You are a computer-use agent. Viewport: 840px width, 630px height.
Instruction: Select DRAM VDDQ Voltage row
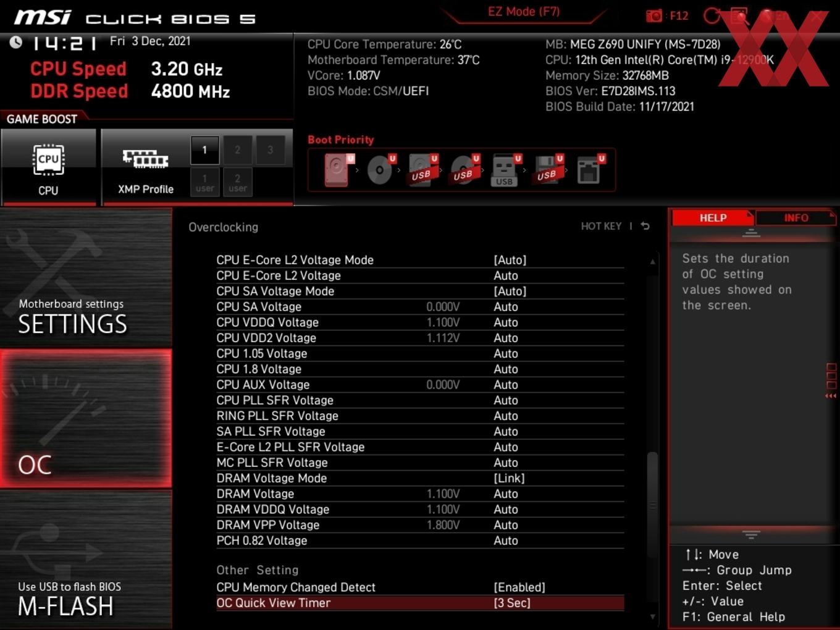click(420, 510)
